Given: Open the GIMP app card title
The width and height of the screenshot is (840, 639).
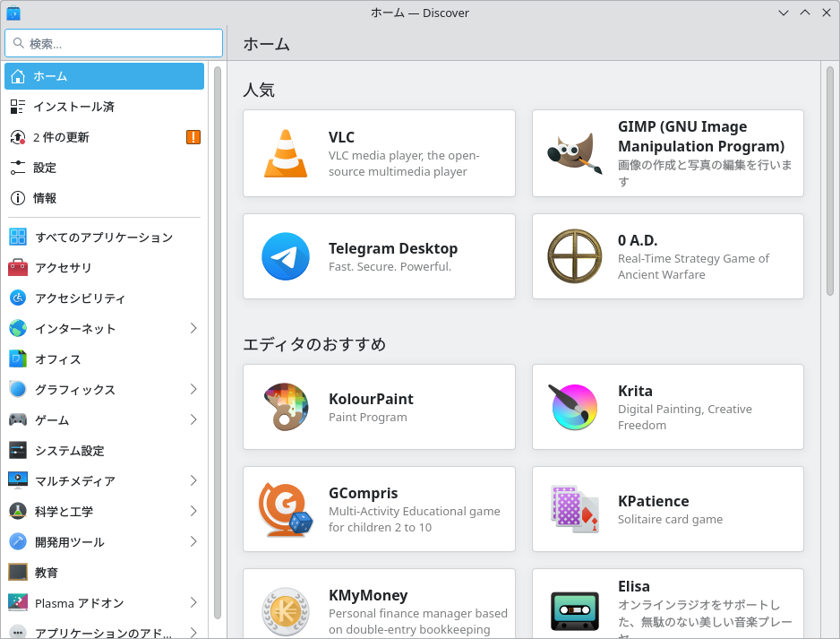Looking at the screenshot, I should pyautogui.click(x=701, y=136).
